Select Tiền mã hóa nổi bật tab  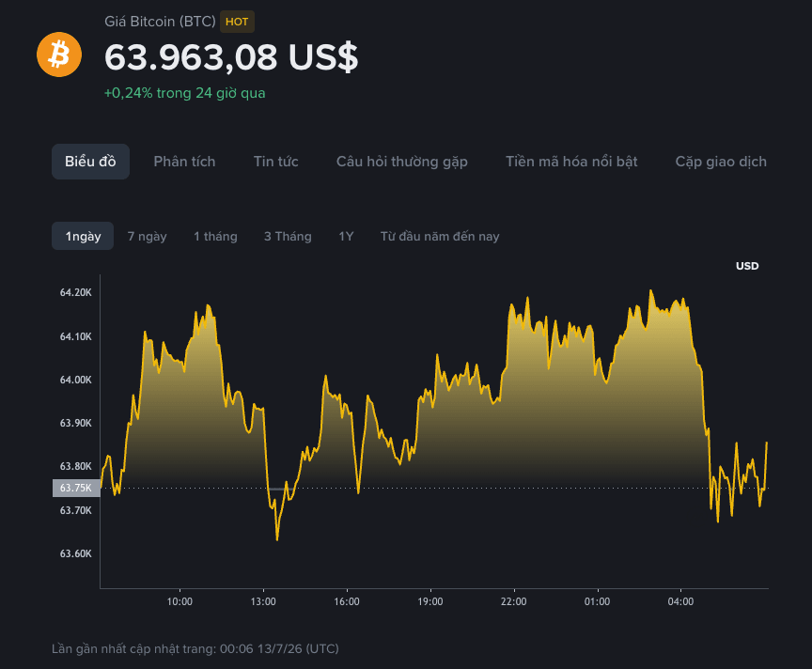(x=571, y=162)
